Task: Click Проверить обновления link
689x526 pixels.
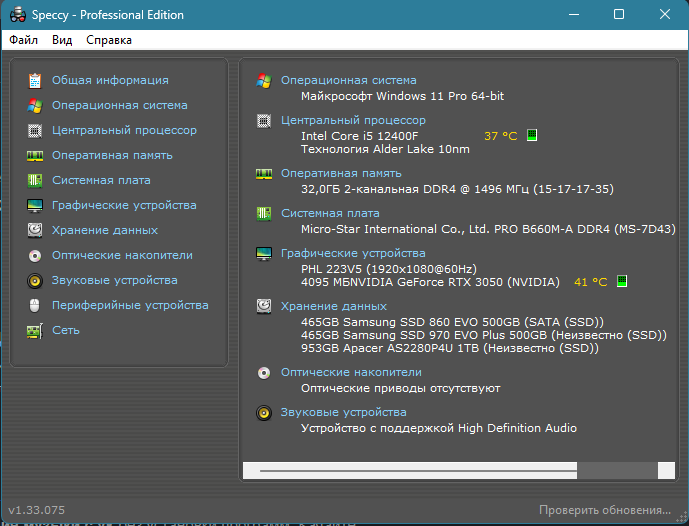Action: [x=605, y=510]
